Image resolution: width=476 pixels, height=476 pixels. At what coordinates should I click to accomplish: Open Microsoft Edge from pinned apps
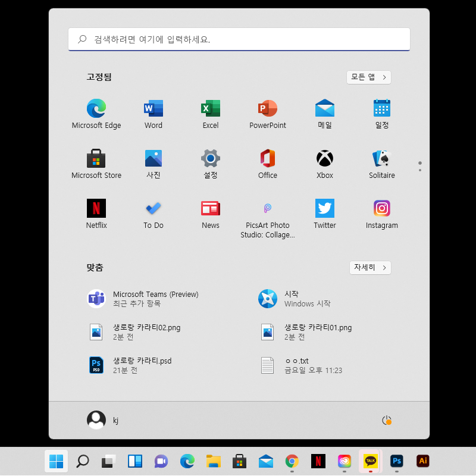click(96, 114)
